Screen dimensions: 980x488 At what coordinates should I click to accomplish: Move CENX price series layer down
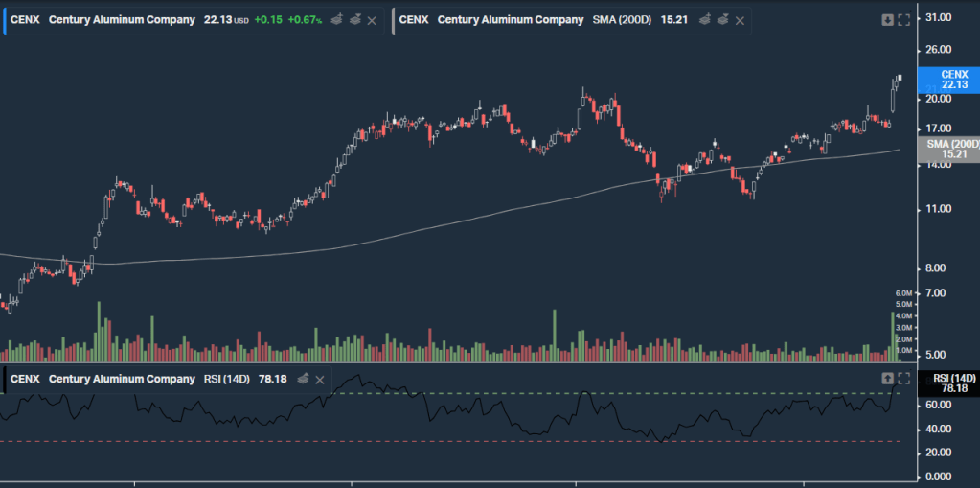(353, 19)
